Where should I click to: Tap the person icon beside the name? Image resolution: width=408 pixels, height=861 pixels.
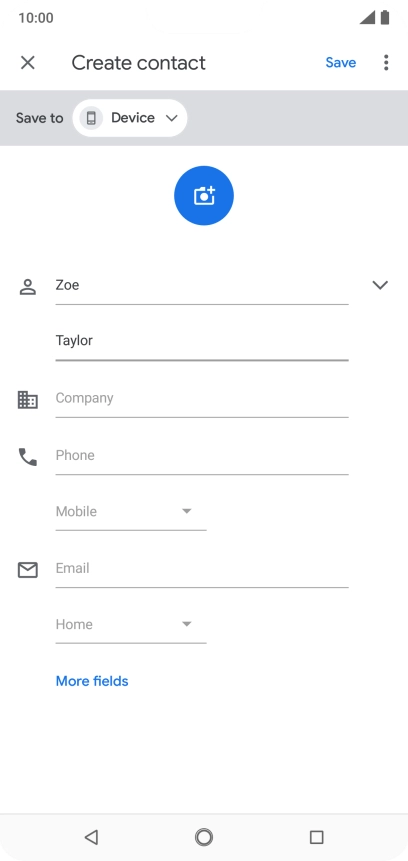pyautogui.click(x=27, y=287)
